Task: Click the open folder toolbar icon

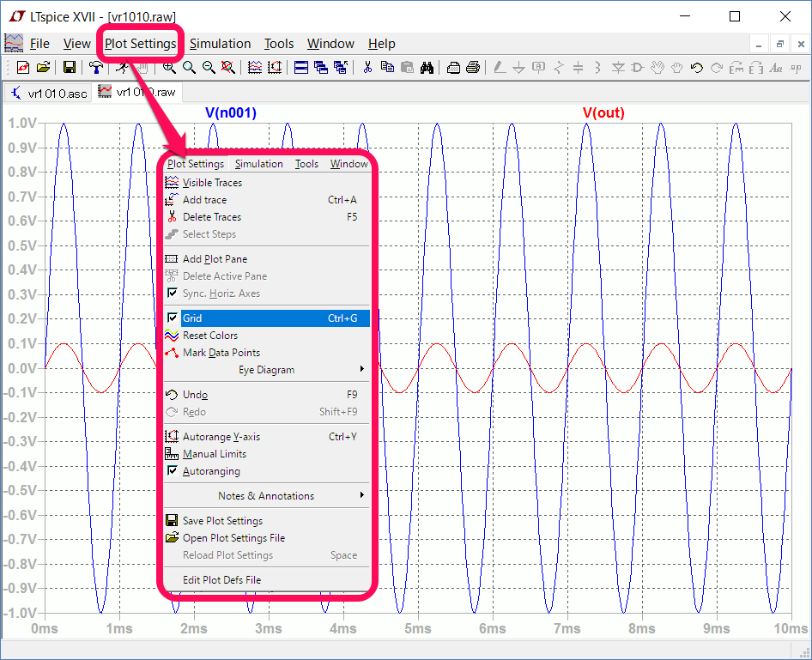Action: click(x=44, y=67)
